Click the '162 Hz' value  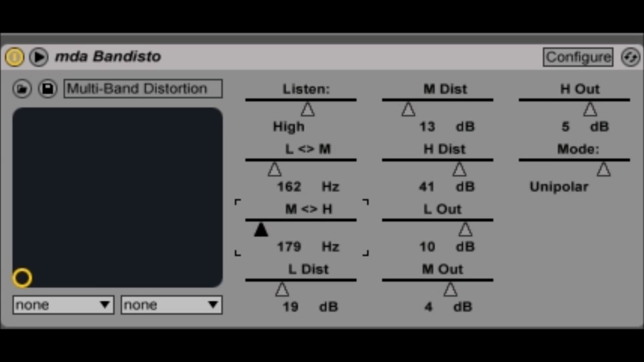308,187
